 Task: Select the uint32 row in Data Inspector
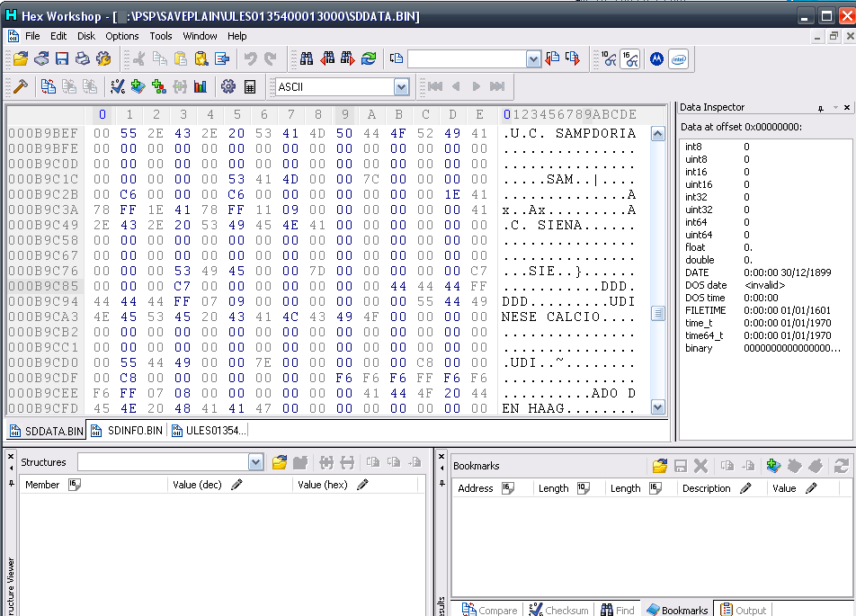(x=763, y=210)
